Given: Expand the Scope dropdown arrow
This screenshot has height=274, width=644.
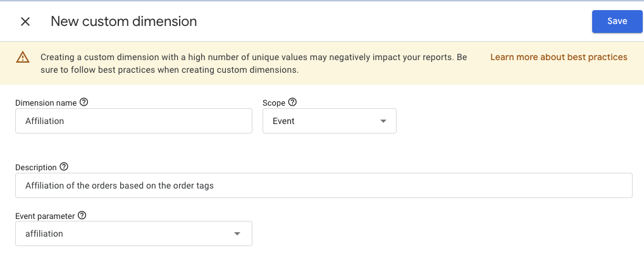Looking at the screenshot, I should click(383, 121).
